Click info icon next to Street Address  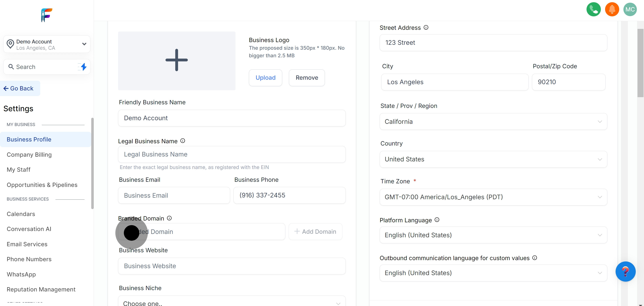(x=426, y=28)
